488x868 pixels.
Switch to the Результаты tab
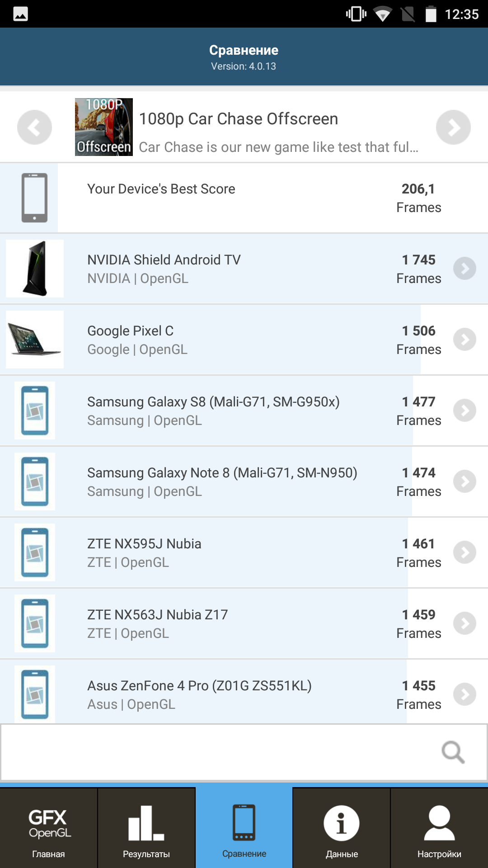click(146, 828)
